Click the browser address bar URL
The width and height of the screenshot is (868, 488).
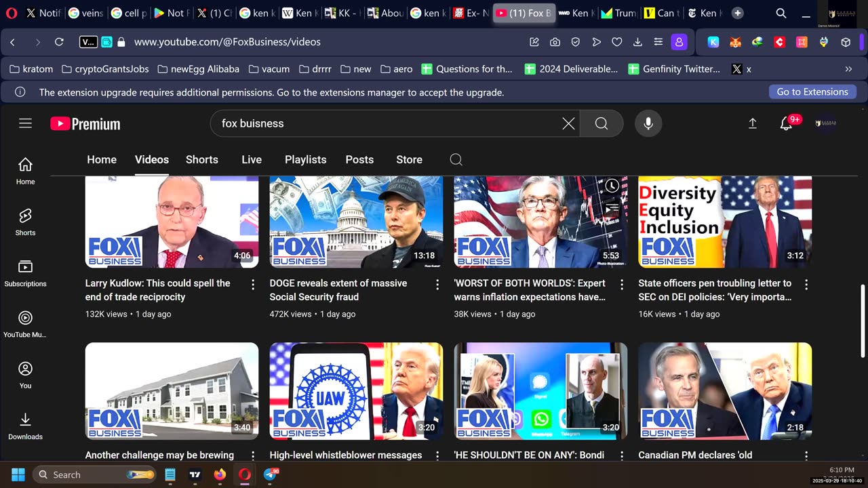tap(227, 42)
